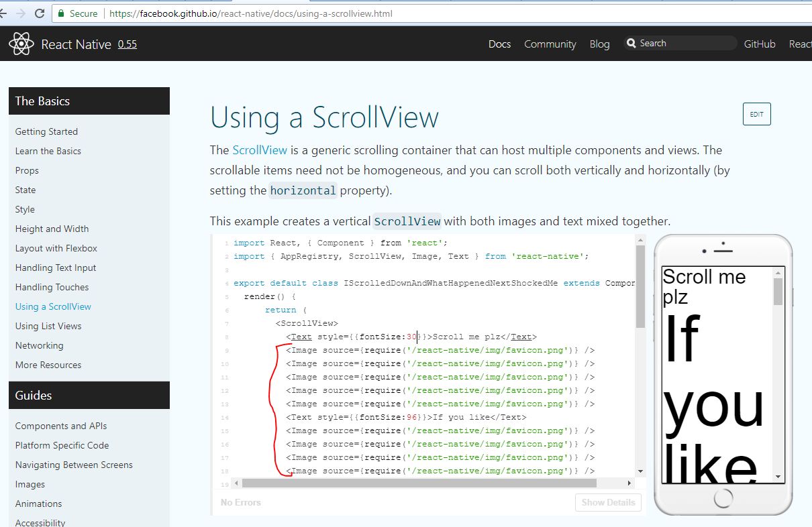812x527 pixels.
Task: Open the ScrollView hyperlink in the description
Action: (260, 150)
